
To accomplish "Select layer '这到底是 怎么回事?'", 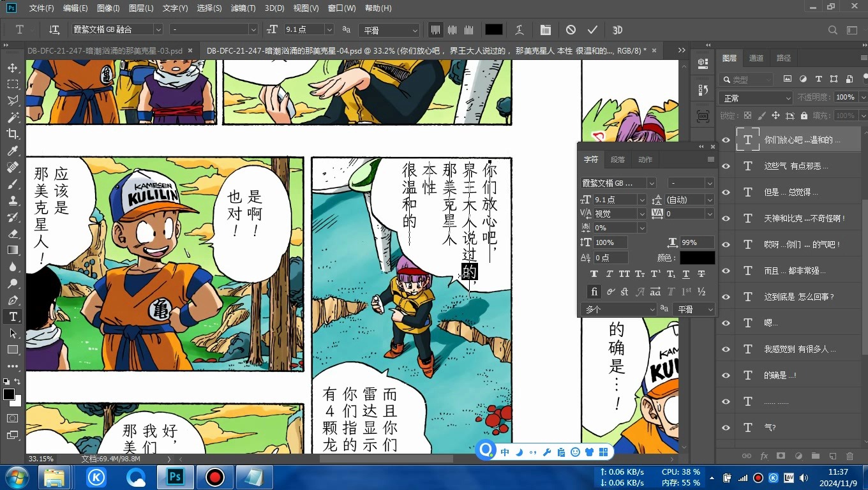I will (799, 297).
